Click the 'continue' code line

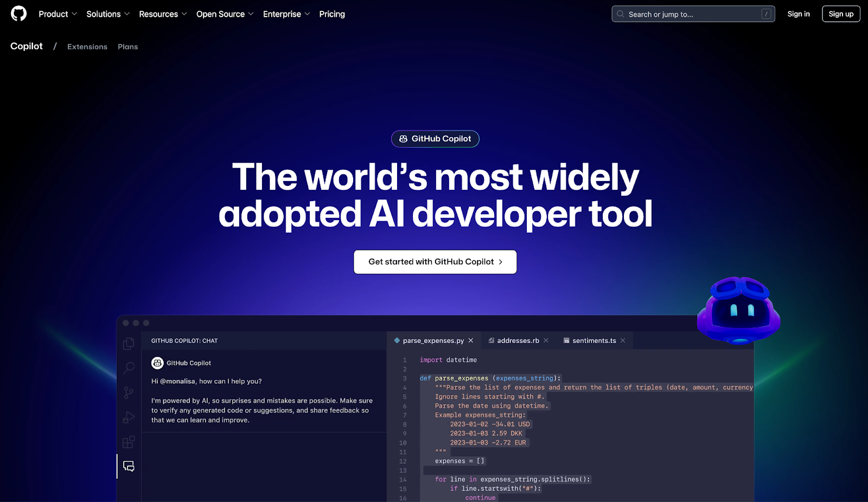tap(480, 498)
